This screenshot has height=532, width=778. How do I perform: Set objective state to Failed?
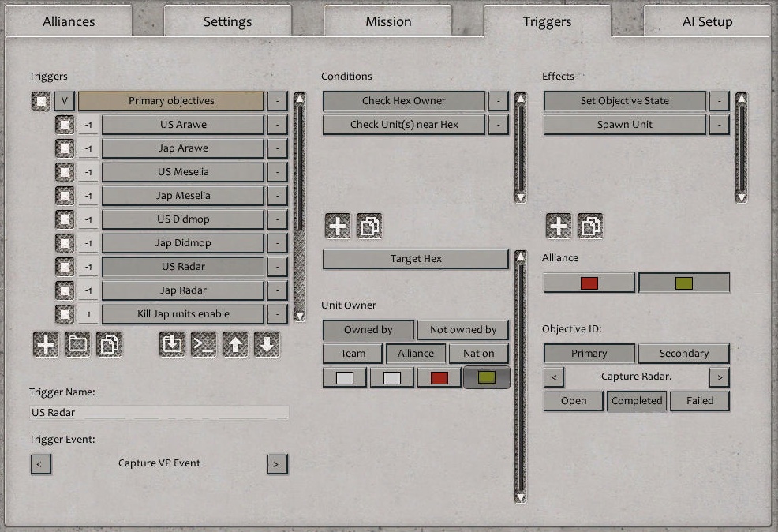(699, 400)
